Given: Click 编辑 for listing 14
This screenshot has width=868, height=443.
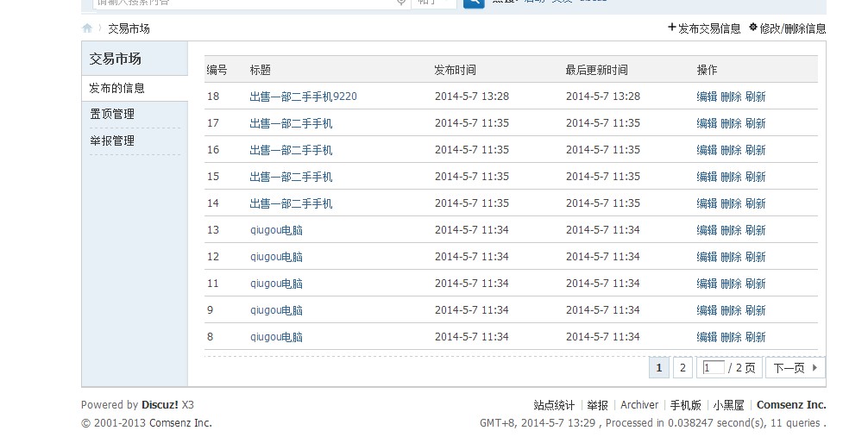Looking at the screenshot, I should click(x=707, y=203).
